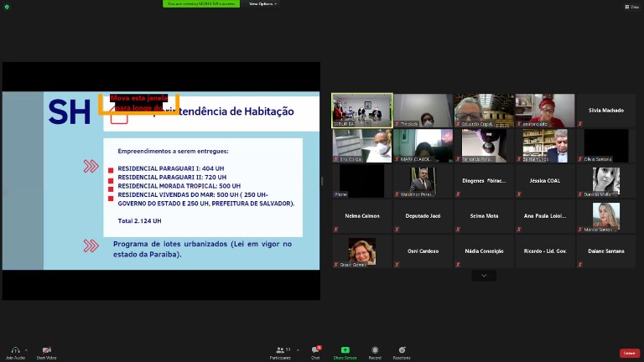Open the Chat icon with notification
Image resolution: width=644 pixels, height=362 pixels.
click(x=316, y=349)
